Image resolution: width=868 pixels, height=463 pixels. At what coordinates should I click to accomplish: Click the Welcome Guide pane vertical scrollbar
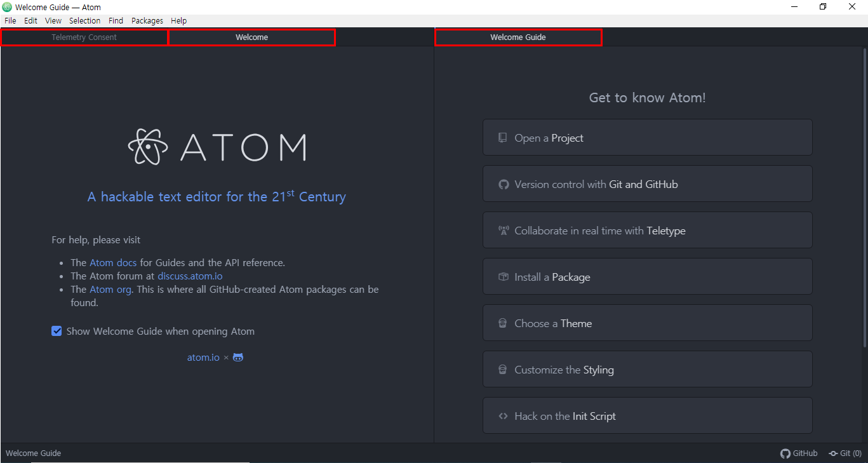(x=865, y=198)
